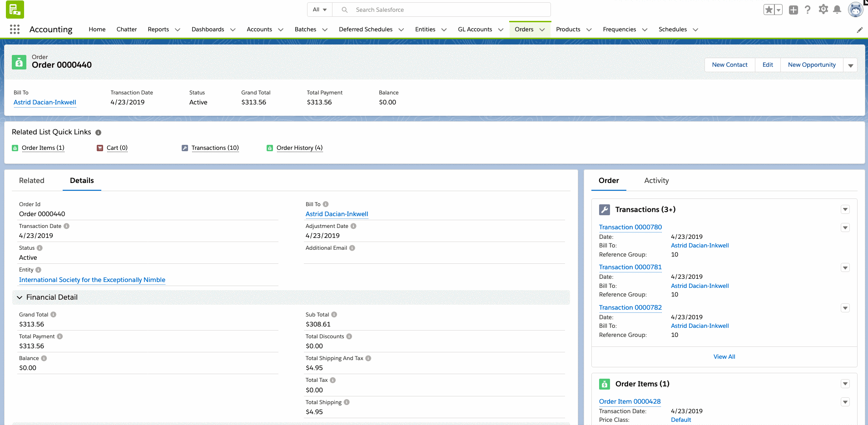Image resolution: width=868 pixels, height=425 pixels.
Task: Open the Setup gear icon
Action: [x=823, y=10]
